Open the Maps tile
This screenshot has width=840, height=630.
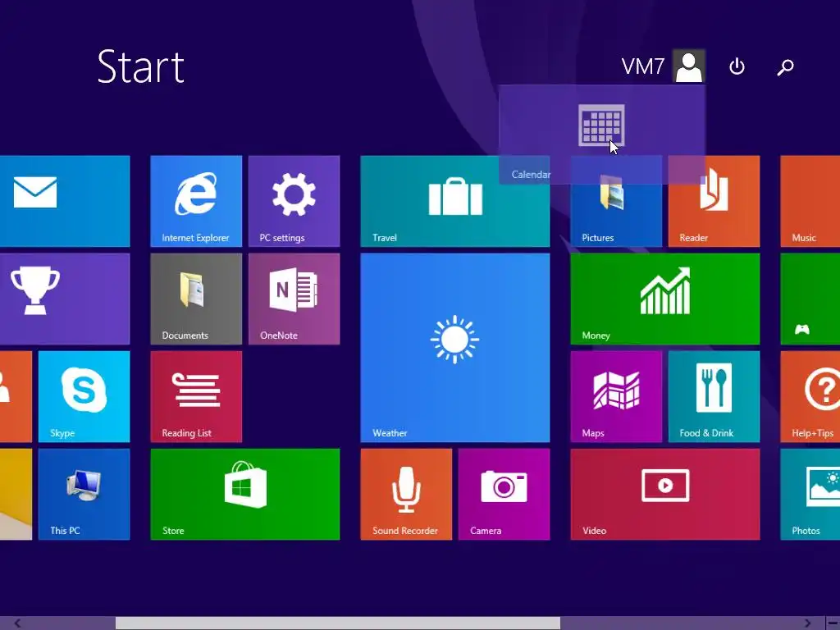point(616,396)
